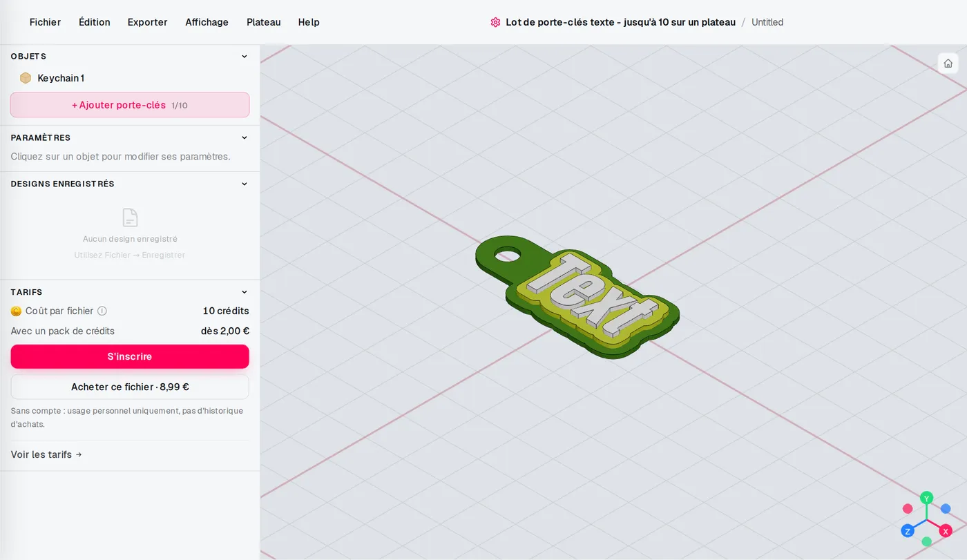Click the unlabeled green dot on axis gizmo

[x=927, y=541]
